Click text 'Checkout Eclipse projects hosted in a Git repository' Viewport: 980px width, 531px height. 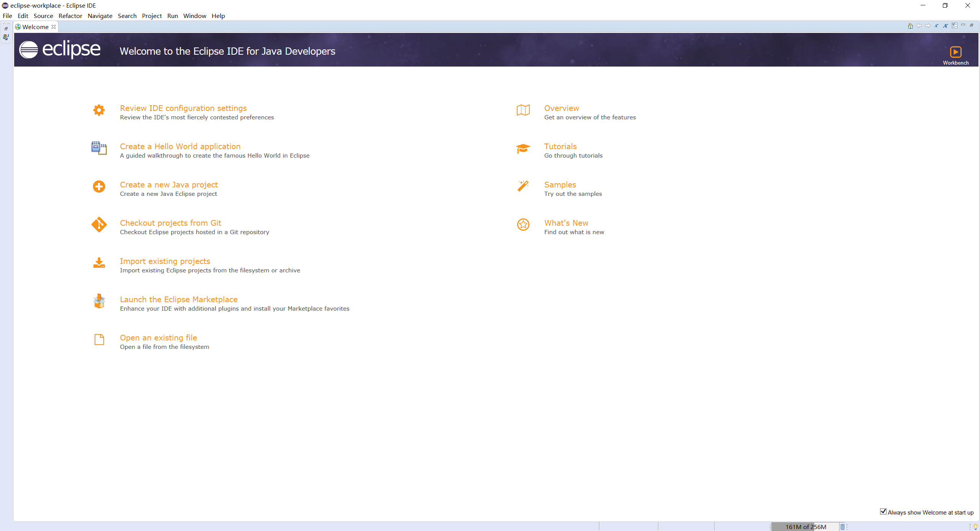[194, 232]
